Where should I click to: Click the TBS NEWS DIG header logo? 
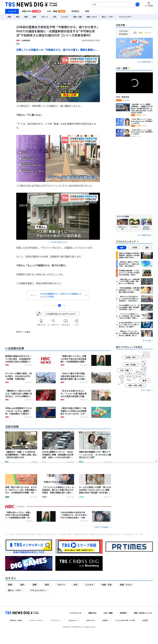31,5
